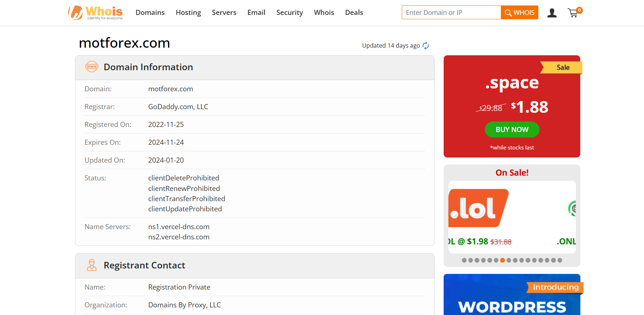644x315 pixels.
Task: Click the motforex.com page title
Action: 125,43
